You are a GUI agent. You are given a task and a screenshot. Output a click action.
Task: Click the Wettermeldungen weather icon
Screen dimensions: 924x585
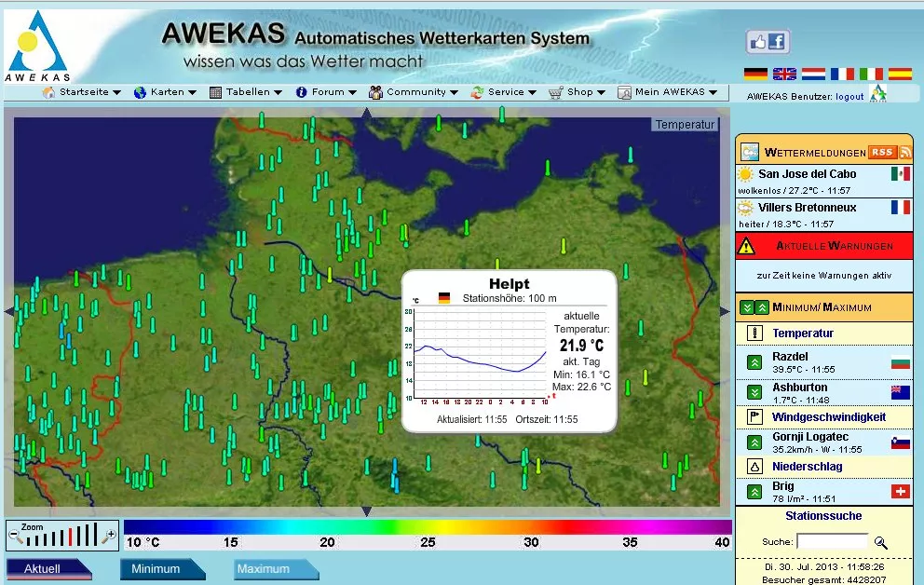coord(750,153)
